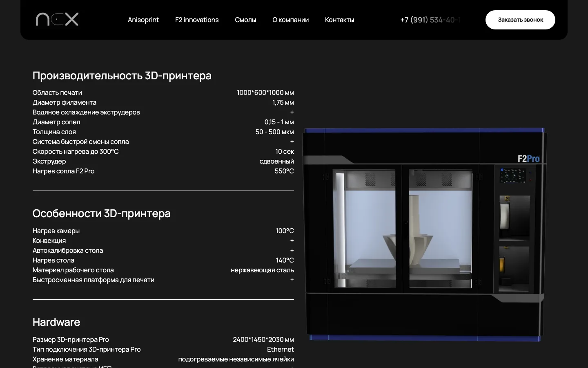
Task: Click the 50 - 500 мкм value
Action: pos(274,132)
